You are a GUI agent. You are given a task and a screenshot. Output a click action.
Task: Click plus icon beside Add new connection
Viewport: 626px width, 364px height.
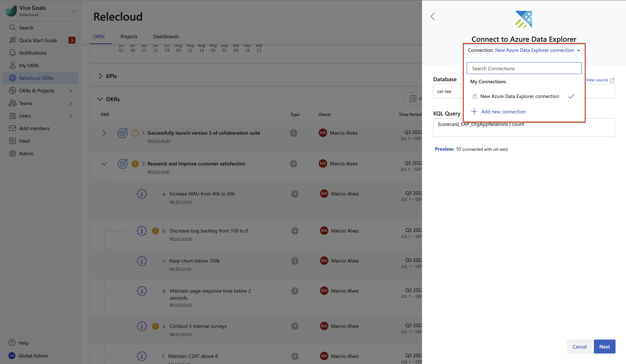click(x=474, y=111)
